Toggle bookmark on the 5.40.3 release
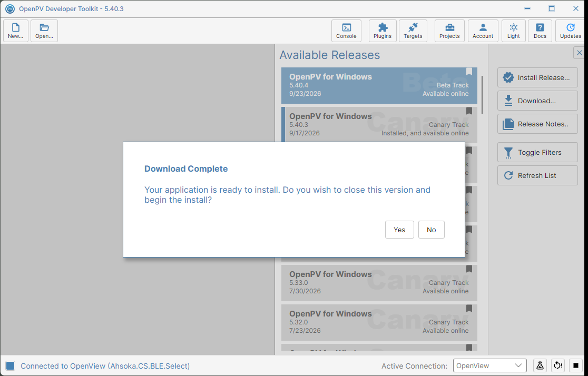This screenshot has width=588, height=376. 469,111
